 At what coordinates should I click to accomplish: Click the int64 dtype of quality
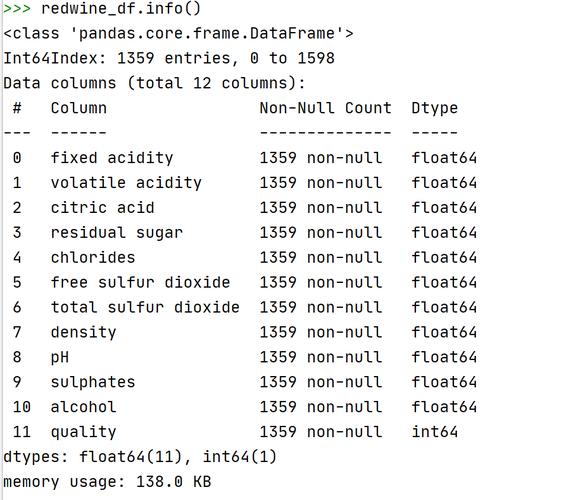(x=434, y=432)
